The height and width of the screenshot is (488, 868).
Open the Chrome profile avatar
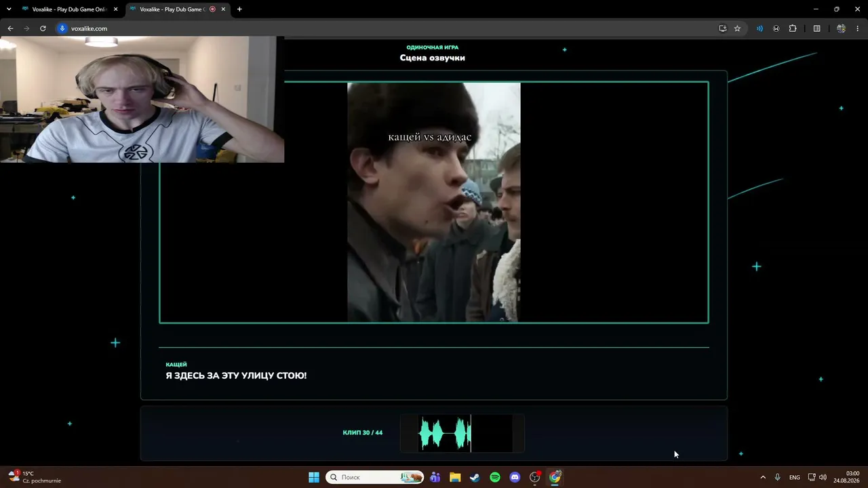point(841,28)
